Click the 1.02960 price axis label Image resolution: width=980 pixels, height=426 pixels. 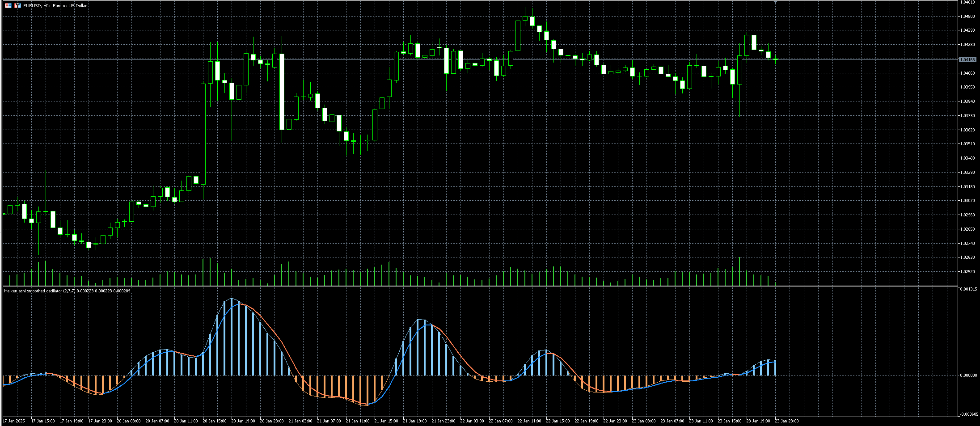(x=967, y=215)
